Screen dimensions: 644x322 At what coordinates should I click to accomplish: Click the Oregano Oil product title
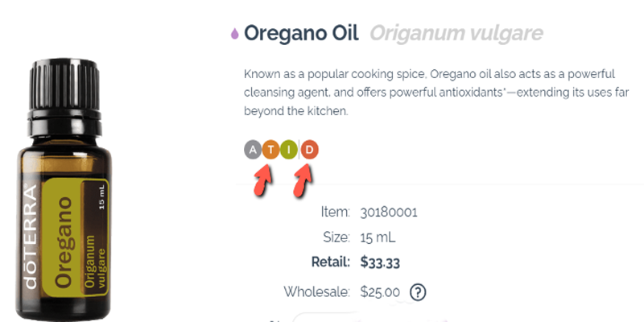tap(302, 34)
